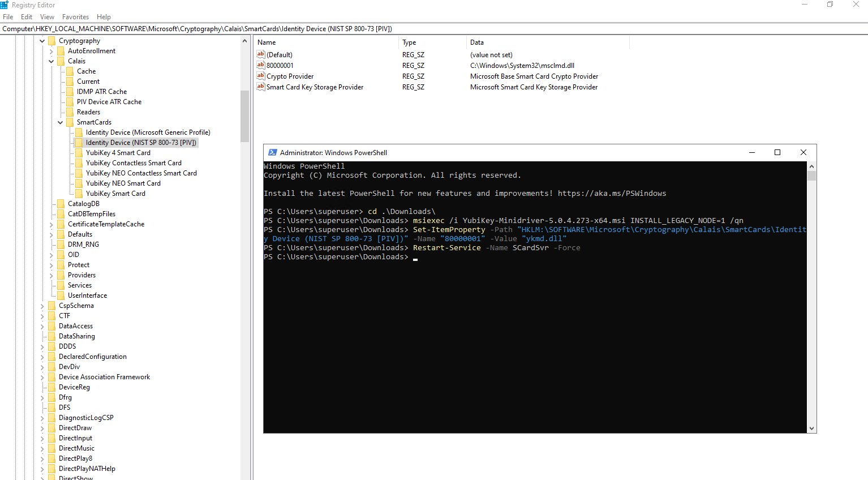Viewport: 868px width, 480px height.
Task: Select the Readers folder icon
Action: pyautogui.click(x=70, y=112)
